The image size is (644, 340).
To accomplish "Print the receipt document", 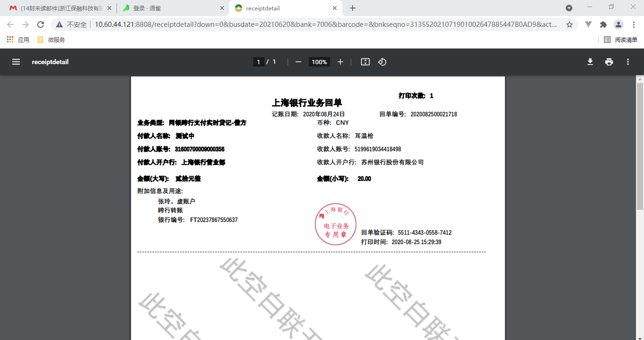I will click(x=609, y=62).
